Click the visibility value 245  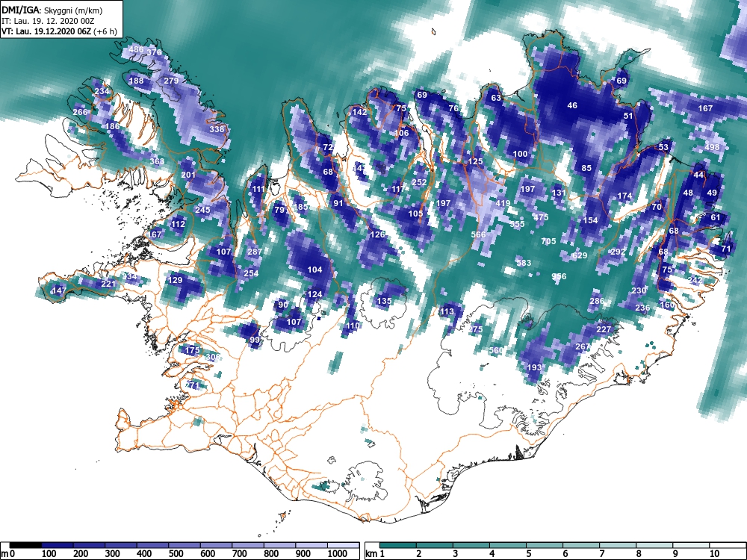[202, 210]
